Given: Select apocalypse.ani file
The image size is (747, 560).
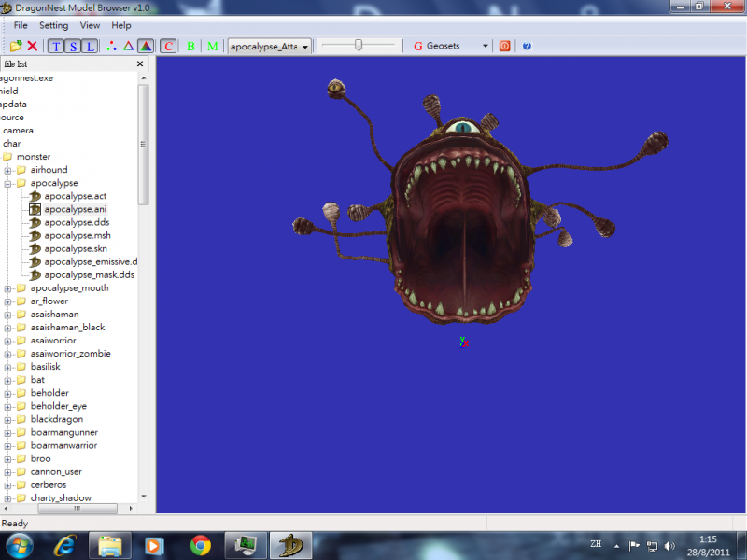Looking at the screenshot, I should point(75,209).
